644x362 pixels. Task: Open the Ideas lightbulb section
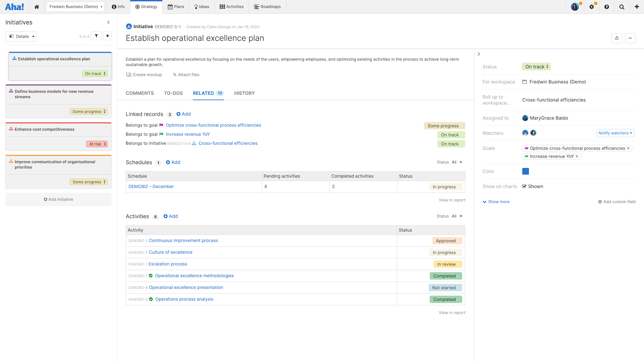tap(202, 6)
